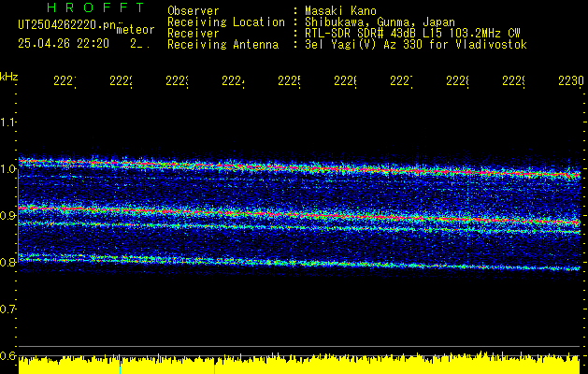The width and height of the screenshot is (588, 374).
Task: Click the "Receiving Antenna" label
Action: (x=223, y=45)
